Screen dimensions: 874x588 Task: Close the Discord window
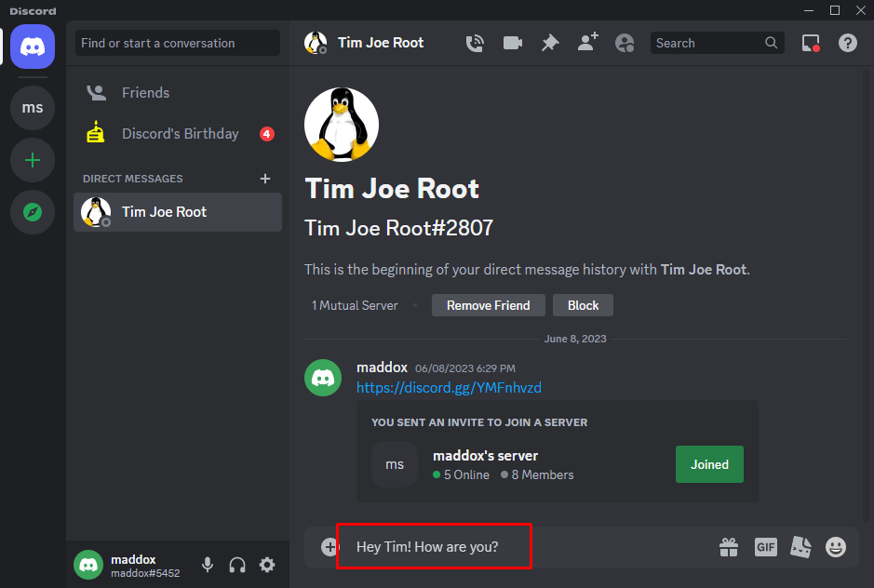point(861,10)
